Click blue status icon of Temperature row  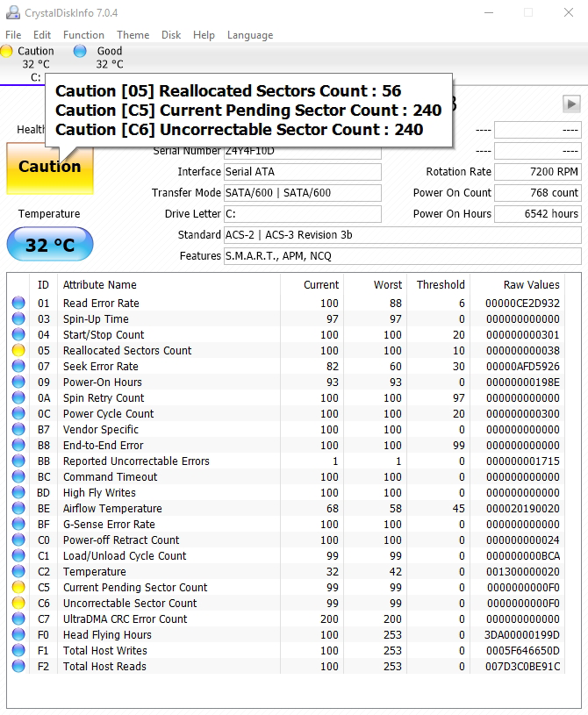point(18,571)
